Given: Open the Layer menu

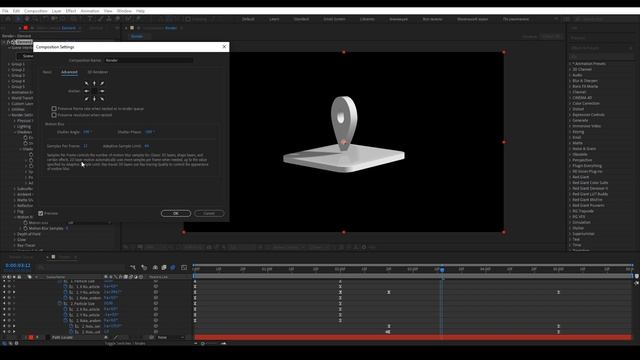Looking at the screenshot, I should tap(57, 11).
